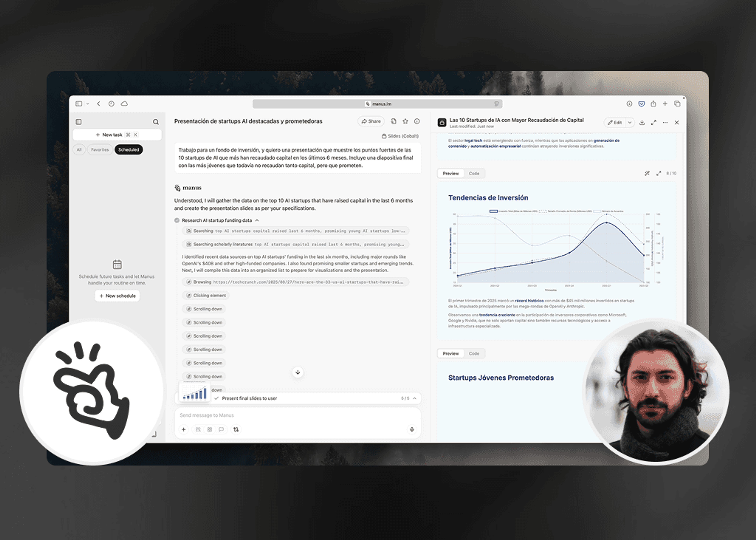Open task info circle icon
The height and width of the screenshot is (540, 756).
coord(417,121)
